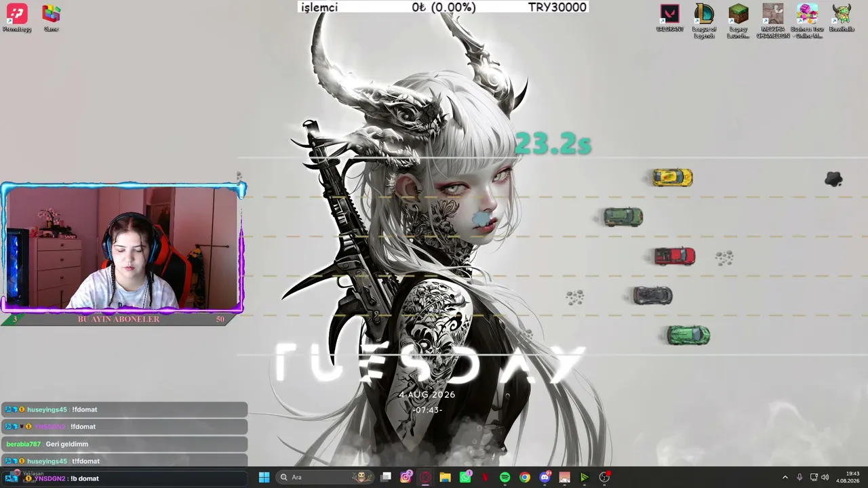Switch to OBS Studio on the taskbar
868x488 pixels.
tap(604, 477)
